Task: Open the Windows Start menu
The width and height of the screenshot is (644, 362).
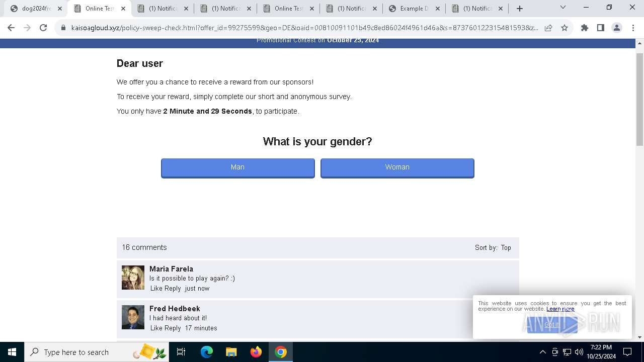Action: (x=12, y=352)
